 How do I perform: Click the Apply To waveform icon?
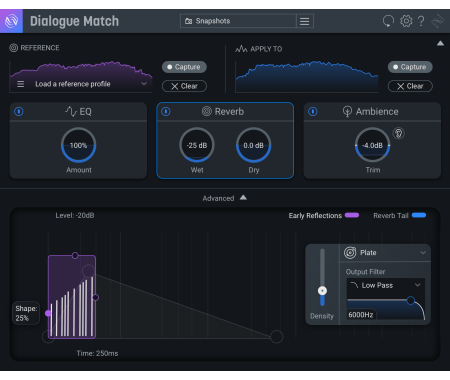241,49
